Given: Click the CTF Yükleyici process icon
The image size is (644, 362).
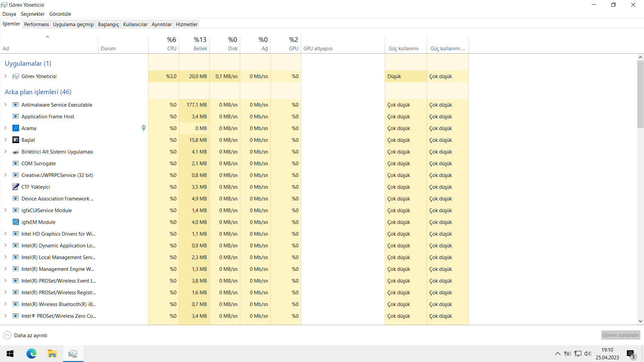Looking at the screenshot, I should [x=16, y=187].
